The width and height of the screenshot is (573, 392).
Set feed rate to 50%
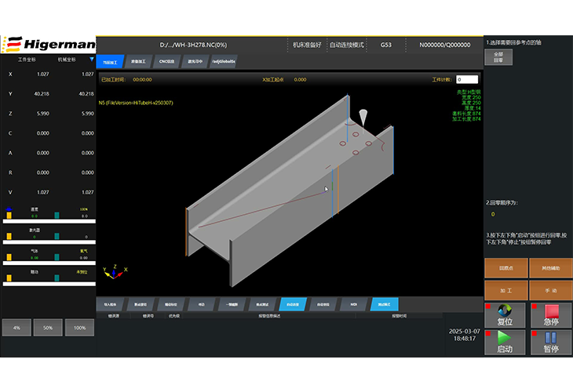click(48, 327)
